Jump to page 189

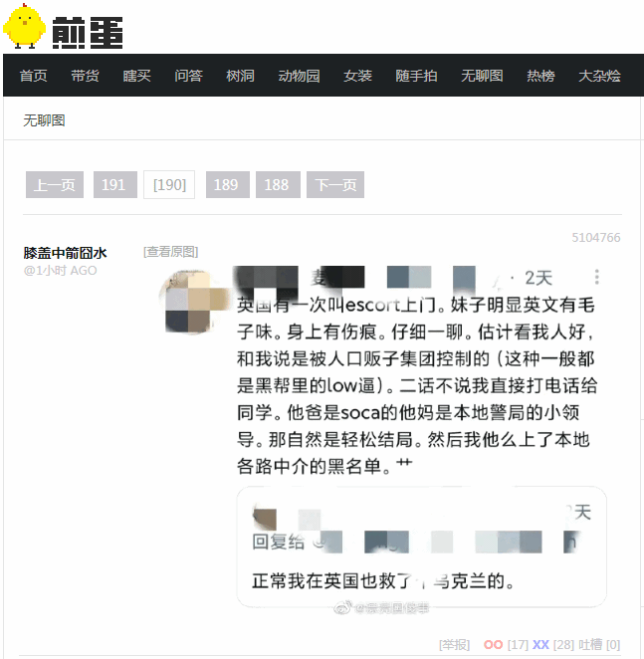pos(227,184)
